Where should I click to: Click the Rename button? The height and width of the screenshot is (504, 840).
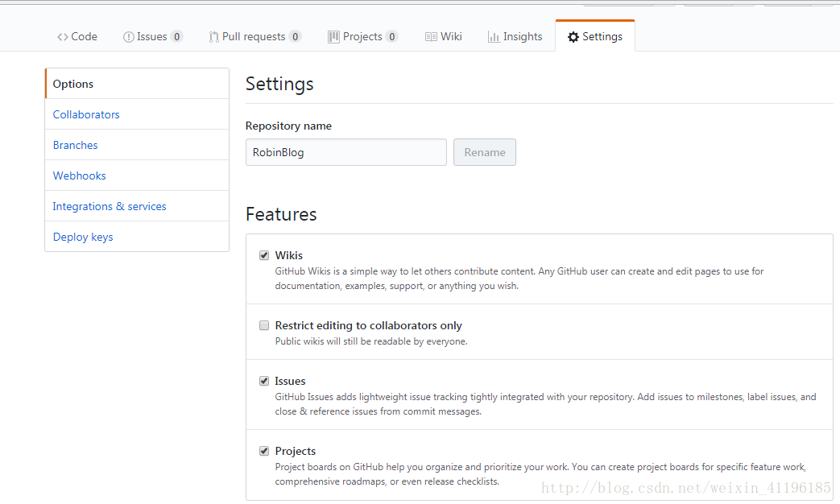[x=485, y=152]
